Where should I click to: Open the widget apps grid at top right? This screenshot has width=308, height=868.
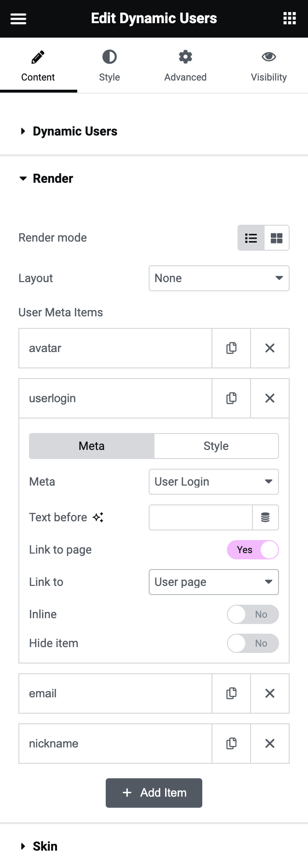pyautogui.click(x=289, y=18)
